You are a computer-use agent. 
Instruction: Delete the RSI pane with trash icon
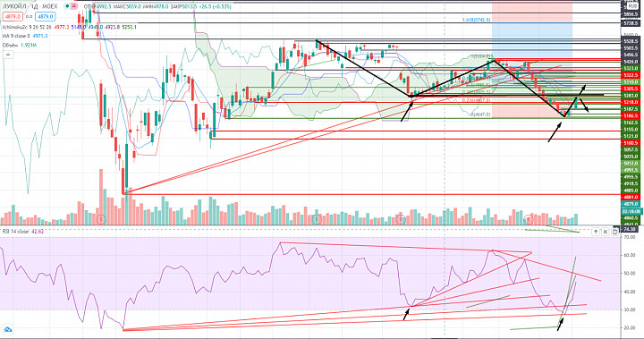click(x=614, y=232)
